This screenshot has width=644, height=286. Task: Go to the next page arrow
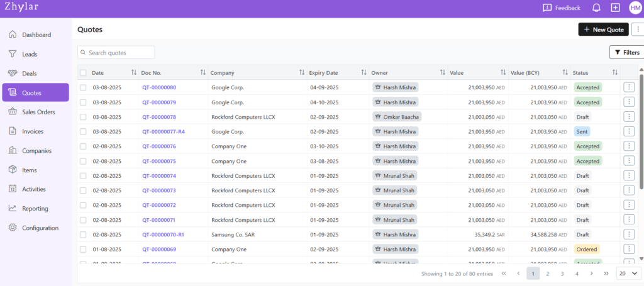click(x=591, y=273)
